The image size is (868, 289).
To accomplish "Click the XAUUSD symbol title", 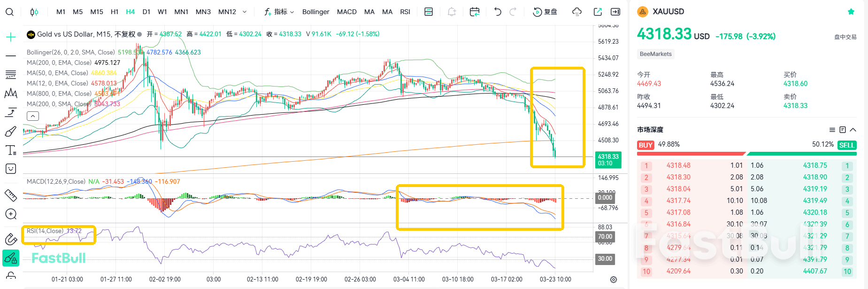I will (668, 12).
